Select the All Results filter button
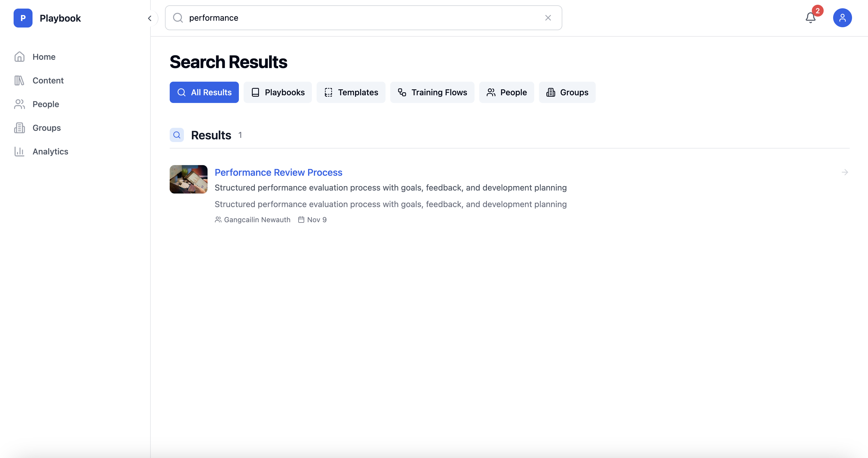Image resolution: width=868 pixels, height=458 pixels. tap(204, 92)
